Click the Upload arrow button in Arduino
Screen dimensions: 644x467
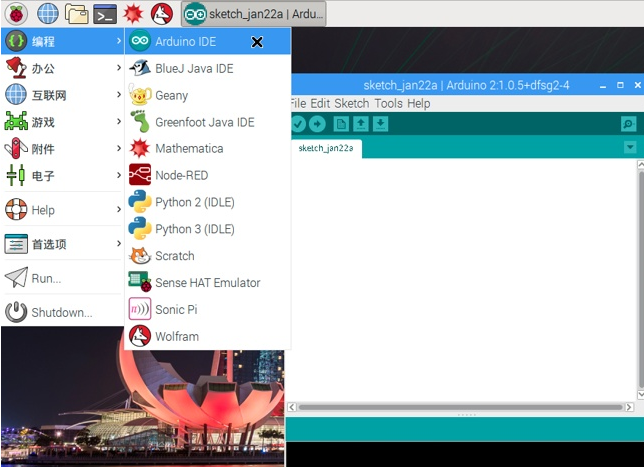(317, 124)
